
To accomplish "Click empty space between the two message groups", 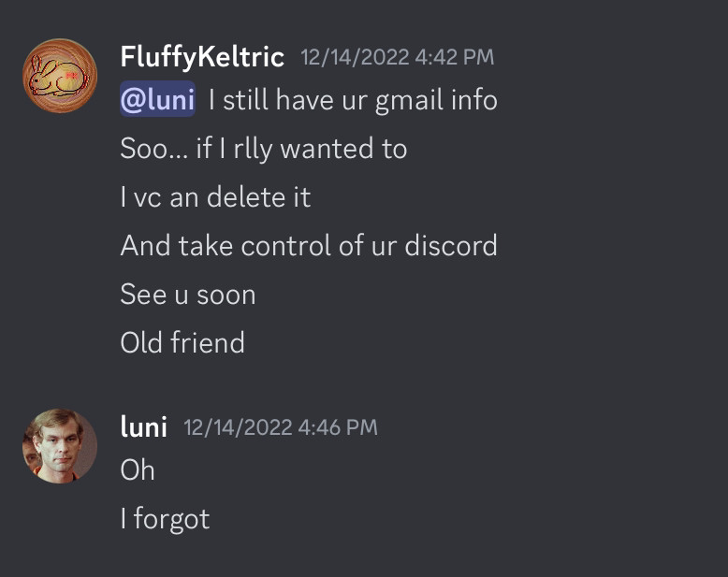I will 364,381.
